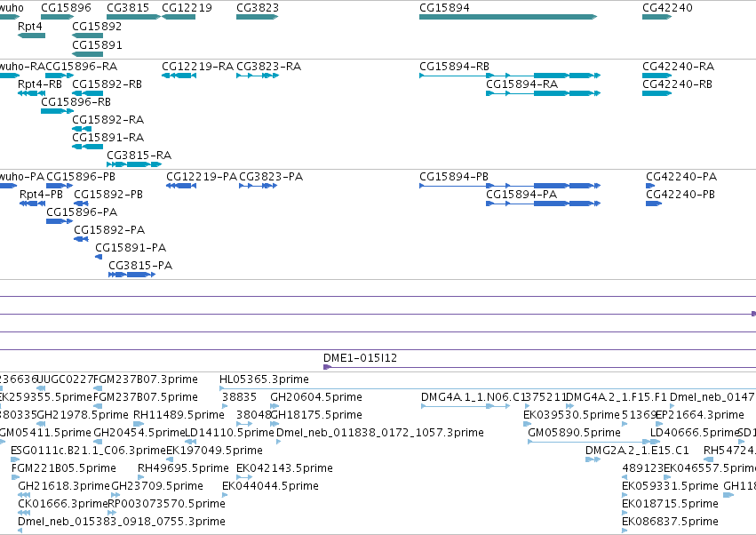The height and width of the screenshot is (535, 756).
Task: Click the EK042143.5prime EST label
Action: 284,468
